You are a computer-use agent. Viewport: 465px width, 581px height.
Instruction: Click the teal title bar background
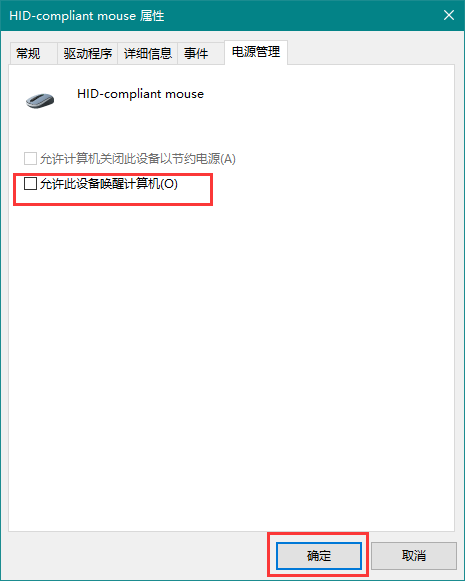[x=296, y=15]
